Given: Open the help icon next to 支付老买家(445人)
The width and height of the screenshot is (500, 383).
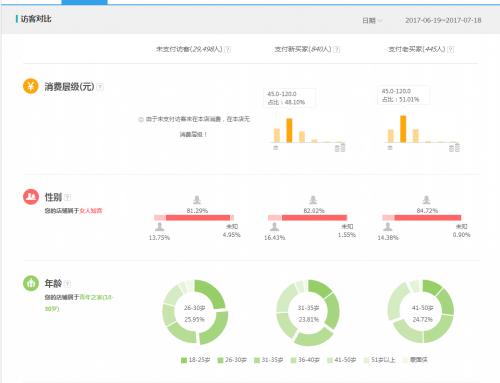Looking at the screenshot, I should pos(451,49).
